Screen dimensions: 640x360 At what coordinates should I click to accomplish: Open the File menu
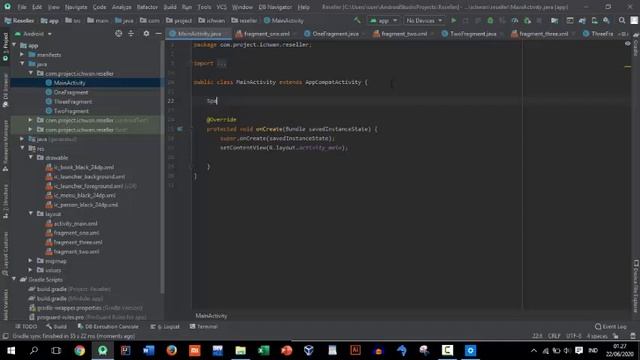[22, 7]
